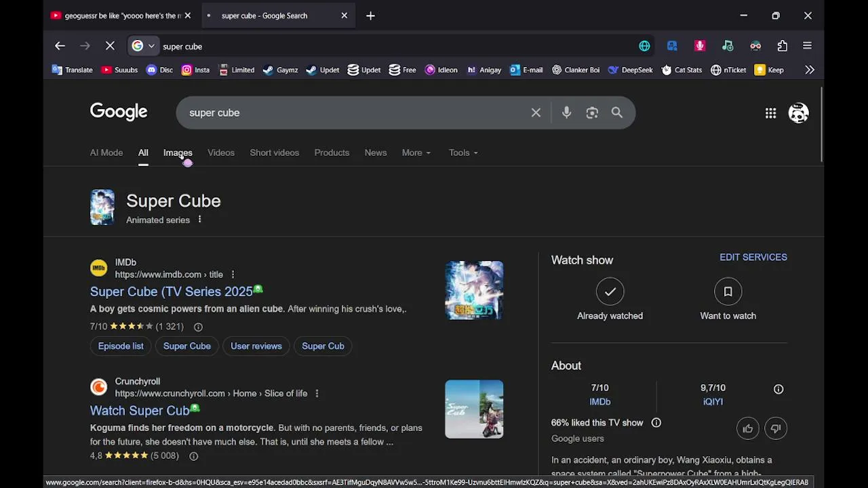
Task: Open IMDb rating info icon
Action: 198,327
